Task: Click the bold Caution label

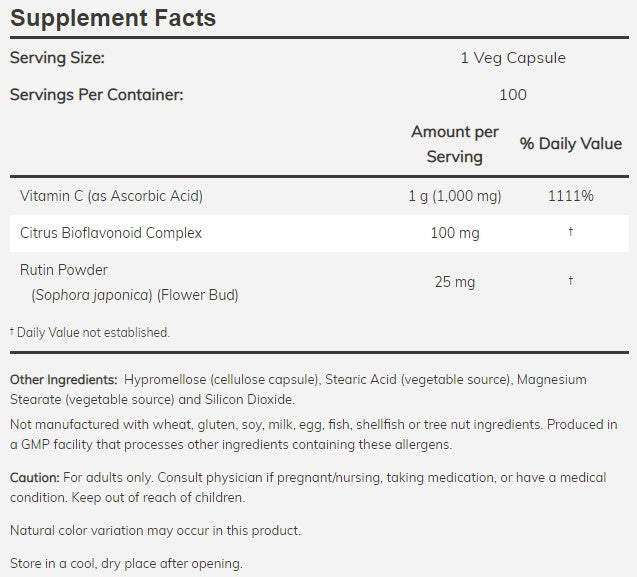Action: (x=34, y=479)
